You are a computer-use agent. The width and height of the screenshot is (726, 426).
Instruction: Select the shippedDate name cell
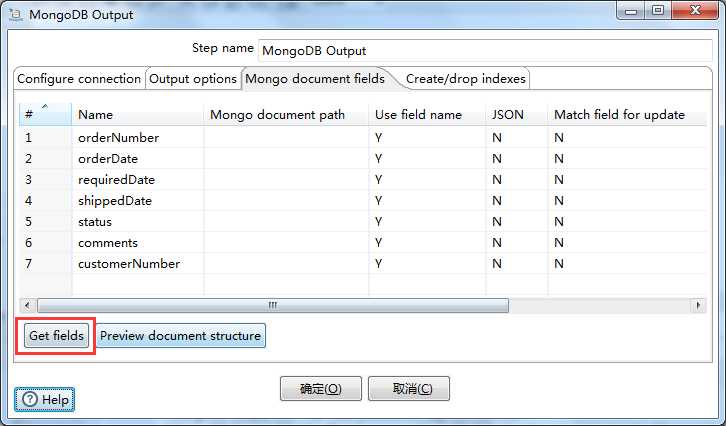pyautogui.click(x=138, y=200)
